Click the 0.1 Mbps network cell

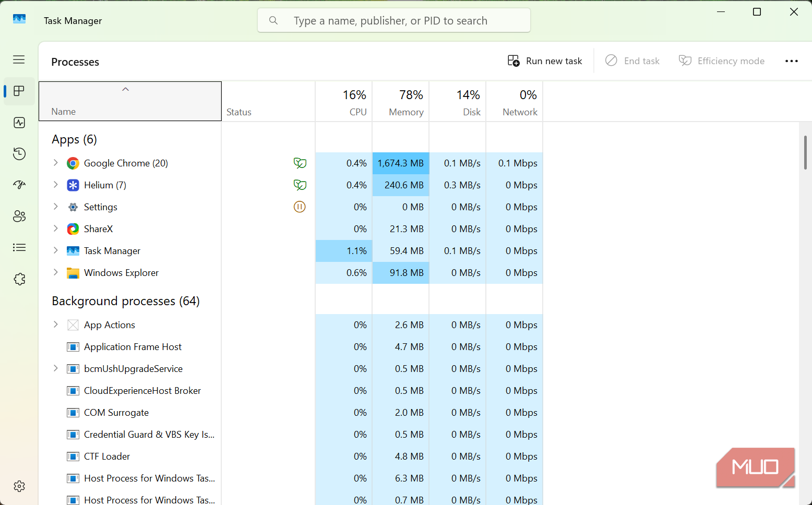(x=515, y=163)
